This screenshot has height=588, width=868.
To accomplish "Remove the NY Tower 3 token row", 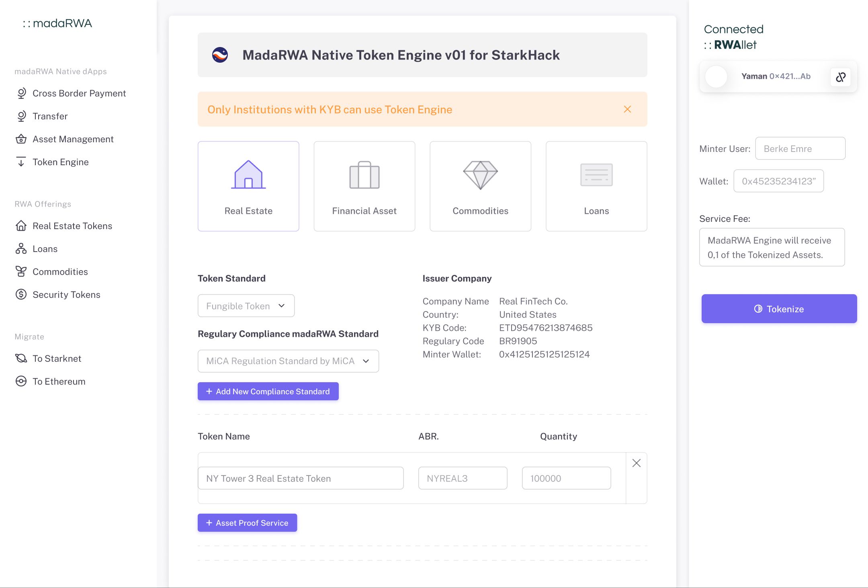I will (637, 463).
